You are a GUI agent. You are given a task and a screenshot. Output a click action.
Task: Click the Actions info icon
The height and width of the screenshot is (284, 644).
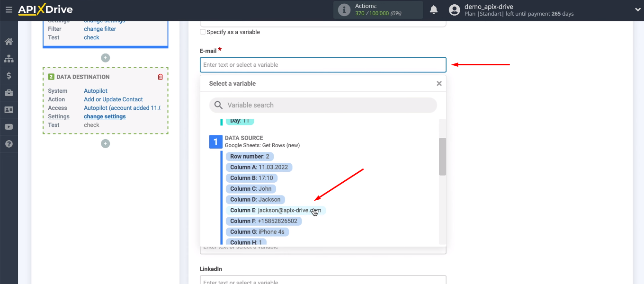pyautogui.click(x=344, y=9)
